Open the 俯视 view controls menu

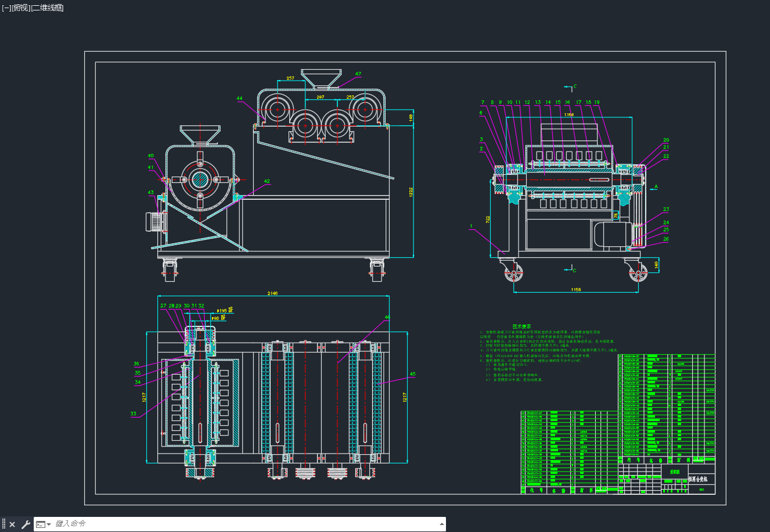pos(20,8)
